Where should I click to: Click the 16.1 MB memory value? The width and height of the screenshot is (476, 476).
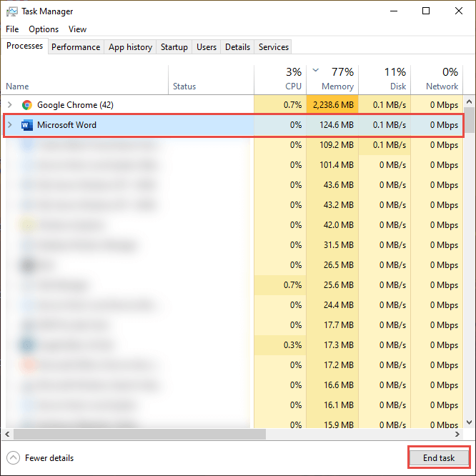coord(339,405)
